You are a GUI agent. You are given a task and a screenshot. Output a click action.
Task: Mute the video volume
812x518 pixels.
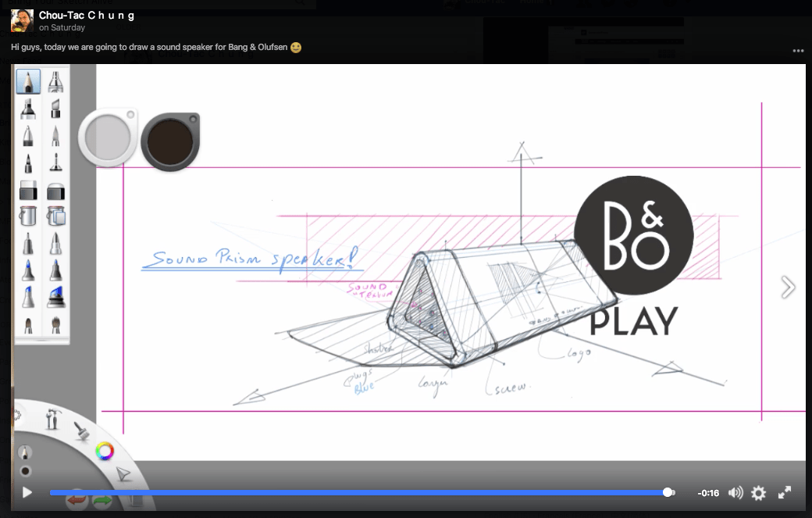tap(735, 493)
